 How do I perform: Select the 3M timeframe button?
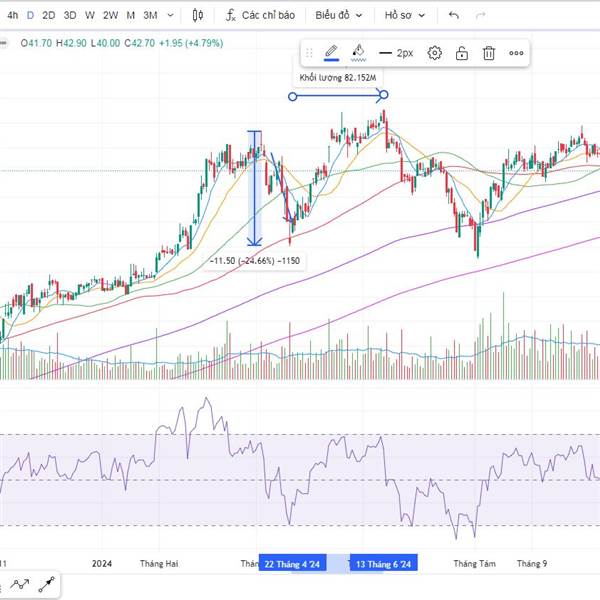click(149, 16)
